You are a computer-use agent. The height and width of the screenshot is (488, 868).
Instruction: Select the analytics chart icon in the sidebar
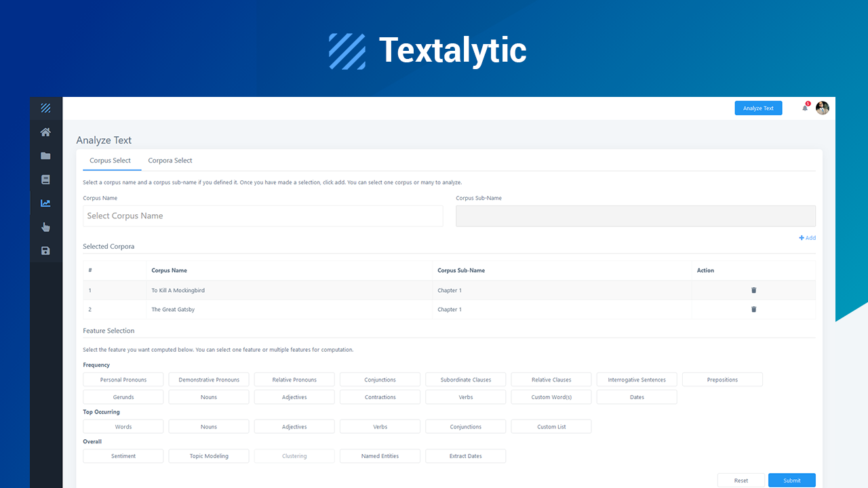(x=45, y=203)
